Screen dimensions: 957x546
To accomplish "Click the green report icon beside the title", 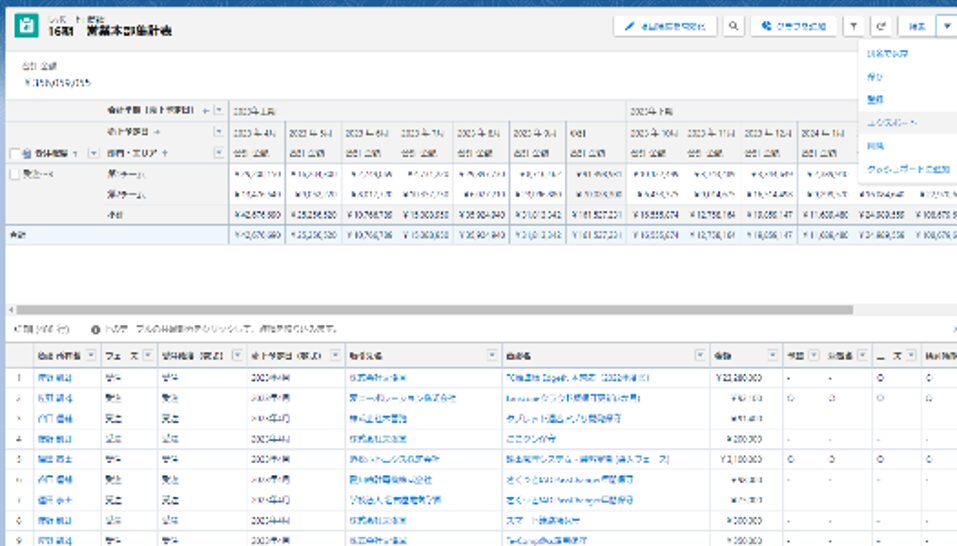I will (x=26, y=26).
